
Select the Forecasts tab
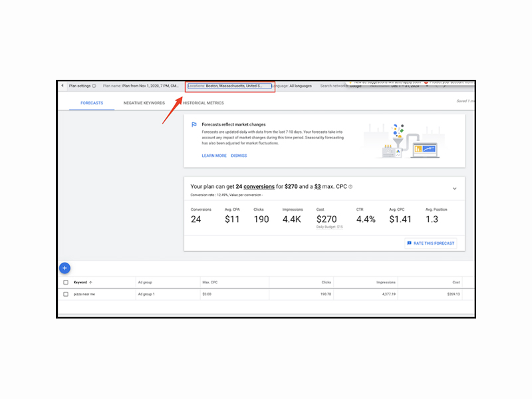click(92, 103)
